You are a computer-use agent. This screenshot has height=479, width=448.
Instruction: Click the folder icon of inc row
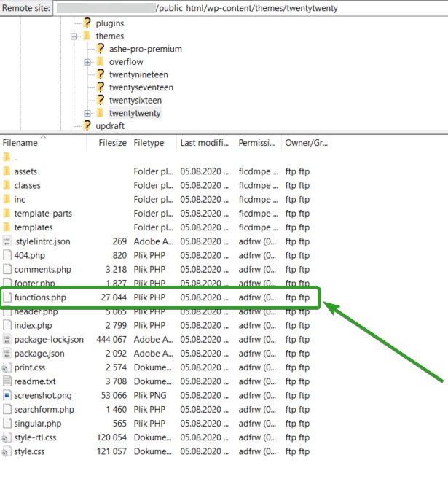(7, 199)
